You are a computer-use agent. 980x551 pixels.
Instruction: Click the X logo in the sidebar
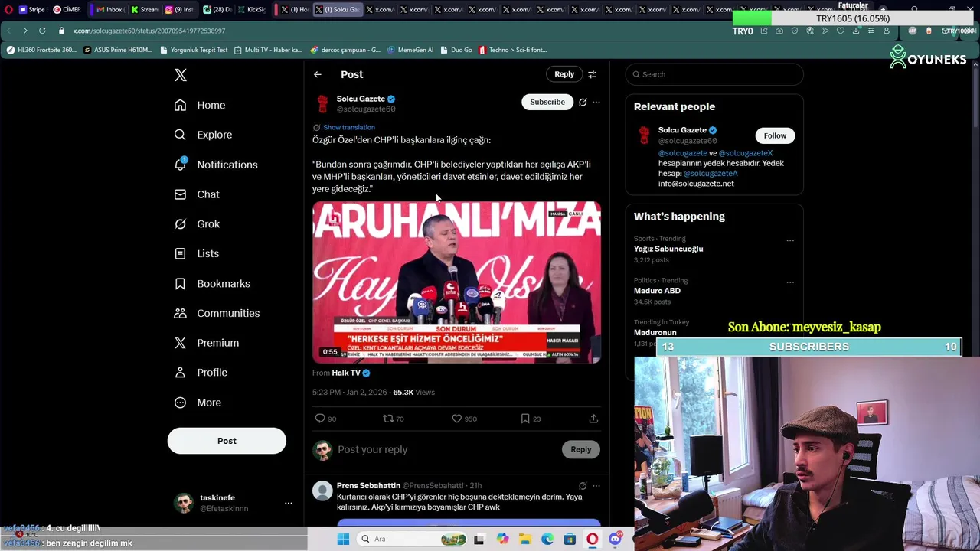pos(181,75)
